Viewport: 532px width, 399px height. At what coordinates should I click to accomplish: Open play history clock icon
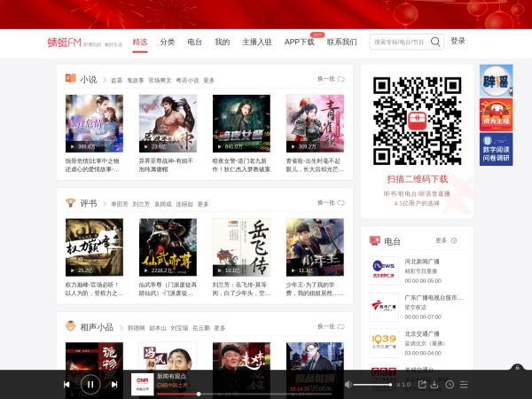click(450, 384)
